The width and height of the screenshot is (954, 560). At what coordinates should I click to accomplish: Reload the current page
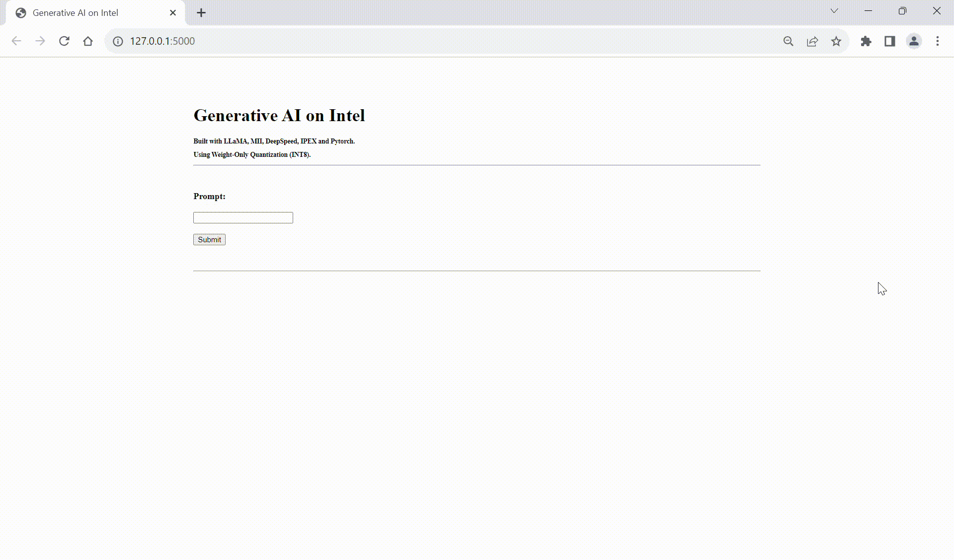click(64, 41)
